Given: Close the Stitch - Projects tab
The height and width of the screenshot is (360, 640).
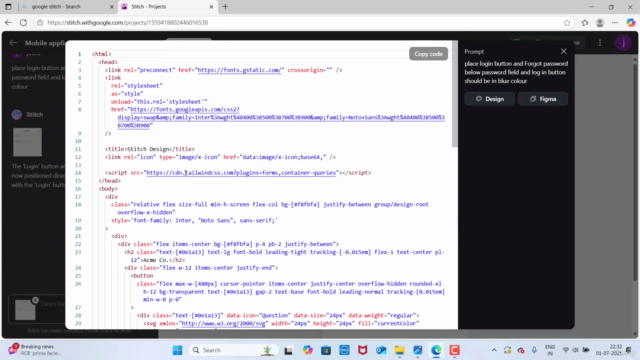Looking at the screenshot, I should pyautogui.click(x=211, y=7).
